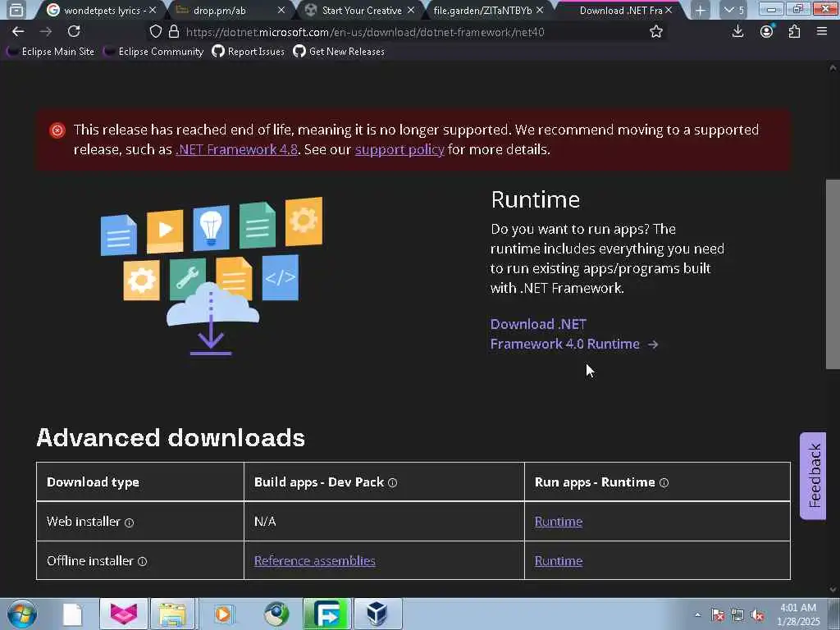
Task: Open the support policy link
Action: [399, 149]
